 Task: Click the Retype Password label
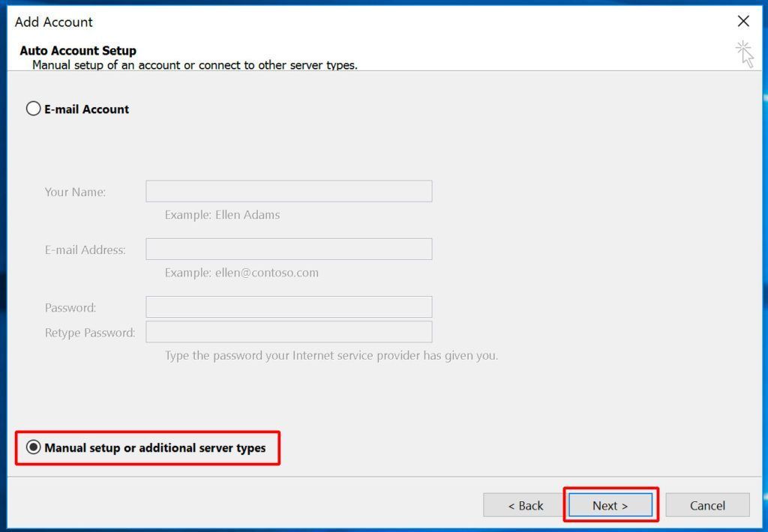point(90,333)
